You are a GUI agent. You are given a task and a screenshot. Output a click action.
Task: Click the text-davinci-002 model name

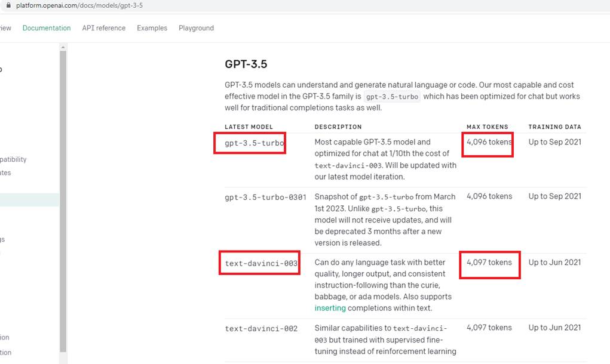pyautogui.click(x=261, y=328)
